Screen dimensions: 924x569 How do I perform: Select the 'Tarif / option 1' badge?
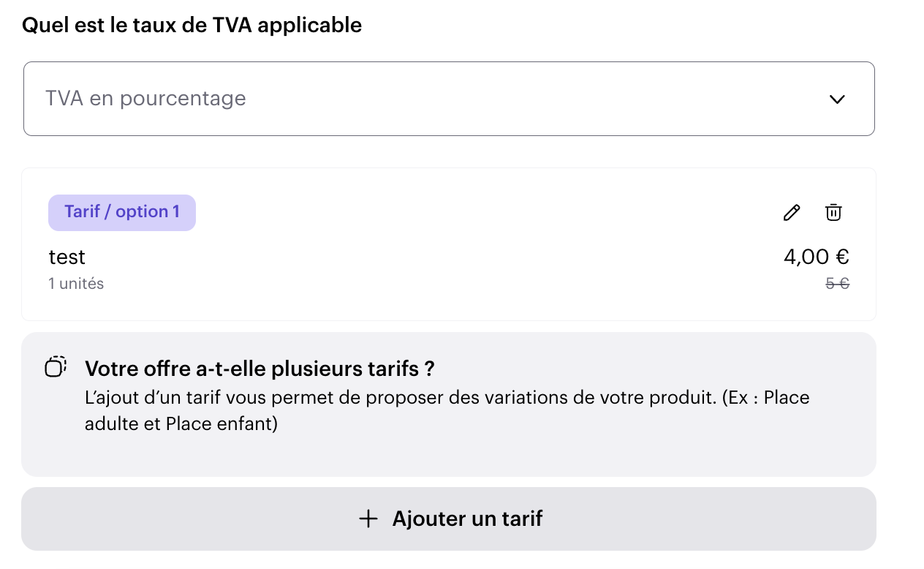click(122, 212)
